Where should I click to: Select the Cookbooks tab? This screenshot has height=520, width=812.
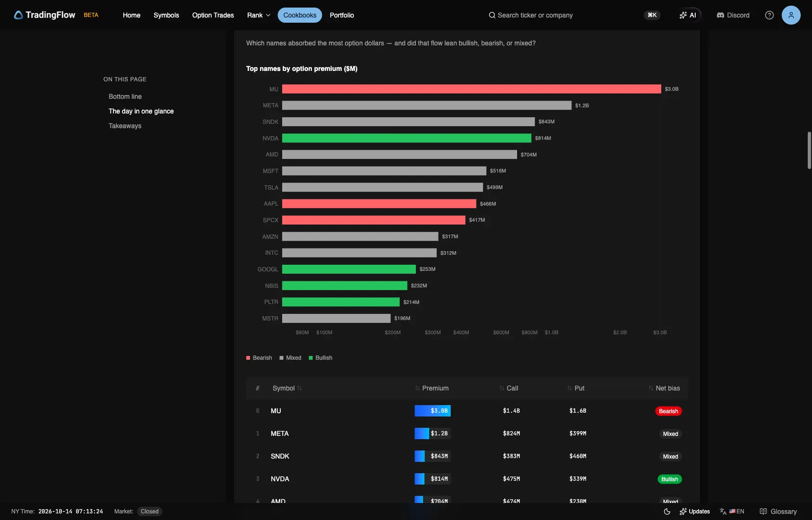coord(300,15)
